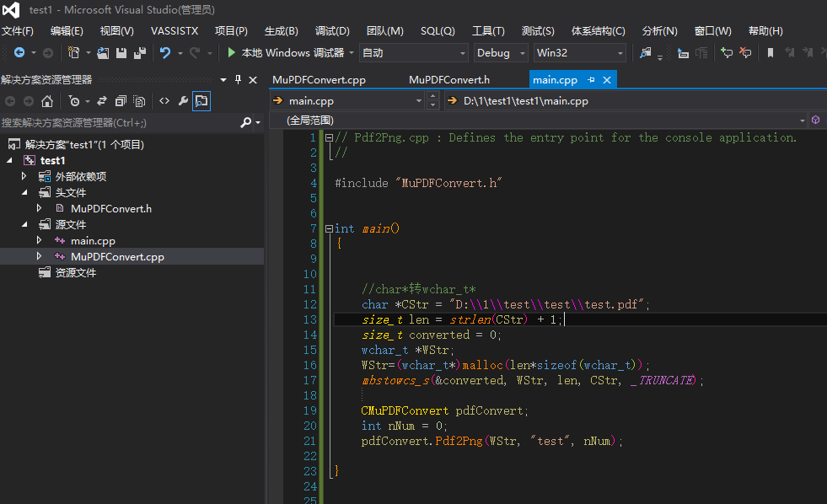827x504 pixels.
Task: Click the Properties wrench icon
Action: point(182,101)
